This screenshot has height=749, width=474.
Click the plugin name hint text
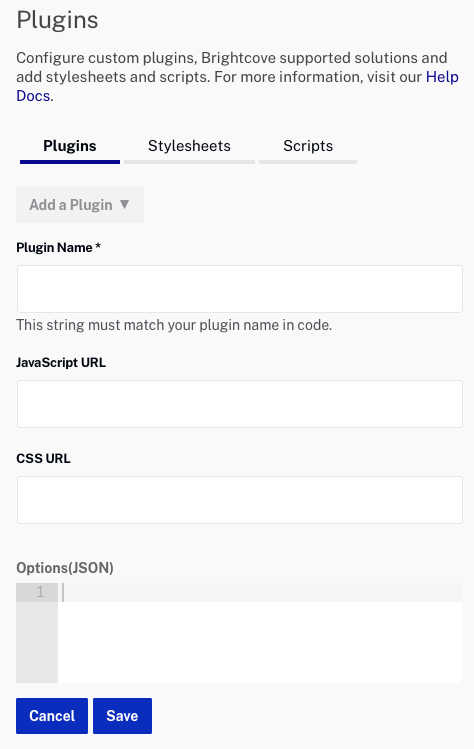tap(174, 325)
